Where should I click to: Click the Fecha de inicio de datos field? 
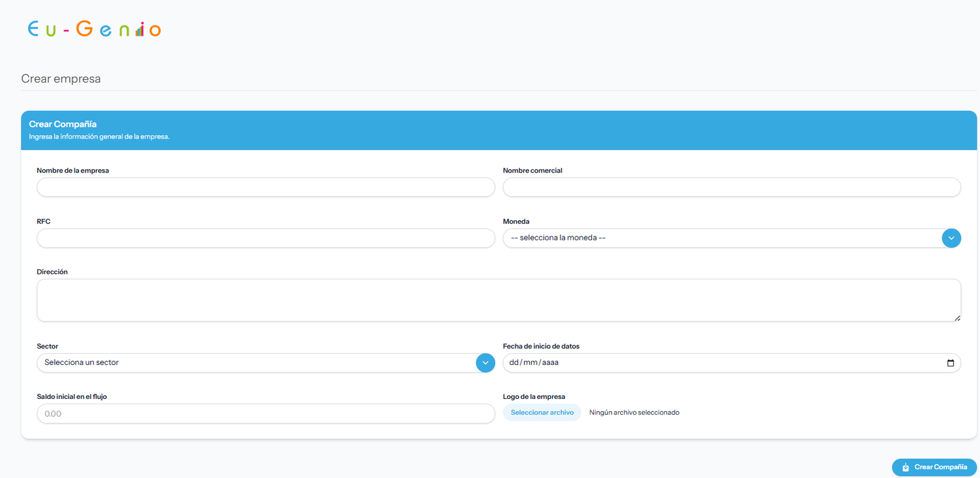click(x=732, y=363)
